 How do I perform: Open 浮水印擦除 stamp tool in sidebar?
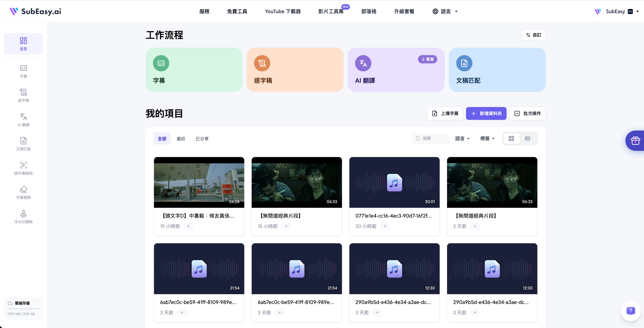(23, 217)
